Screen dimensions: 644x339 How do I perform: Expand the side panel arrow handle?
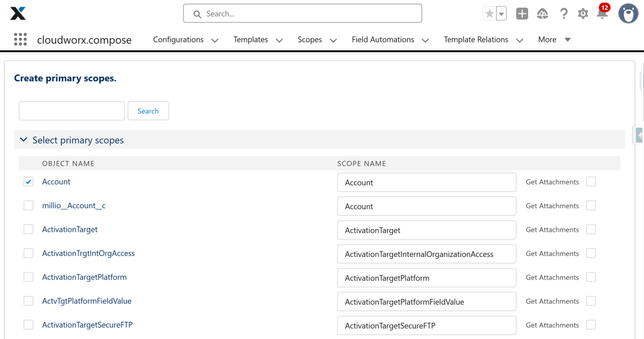[x=639, y=135]
